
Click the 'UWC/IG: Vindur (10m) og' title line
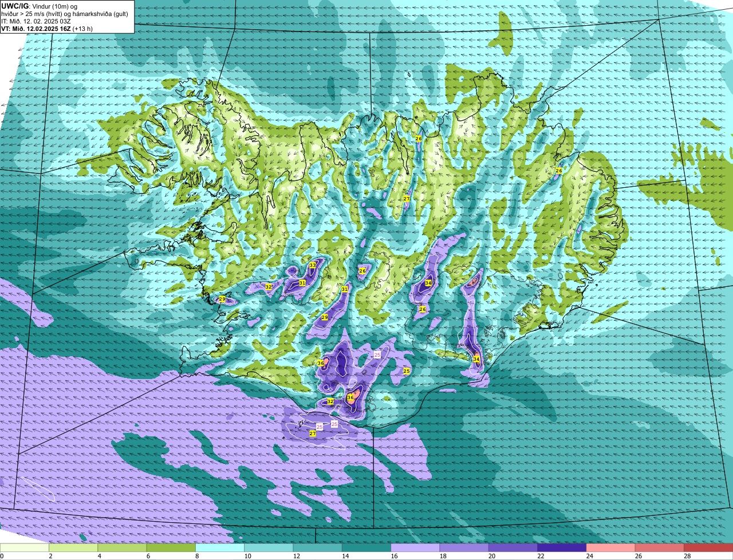39,6
